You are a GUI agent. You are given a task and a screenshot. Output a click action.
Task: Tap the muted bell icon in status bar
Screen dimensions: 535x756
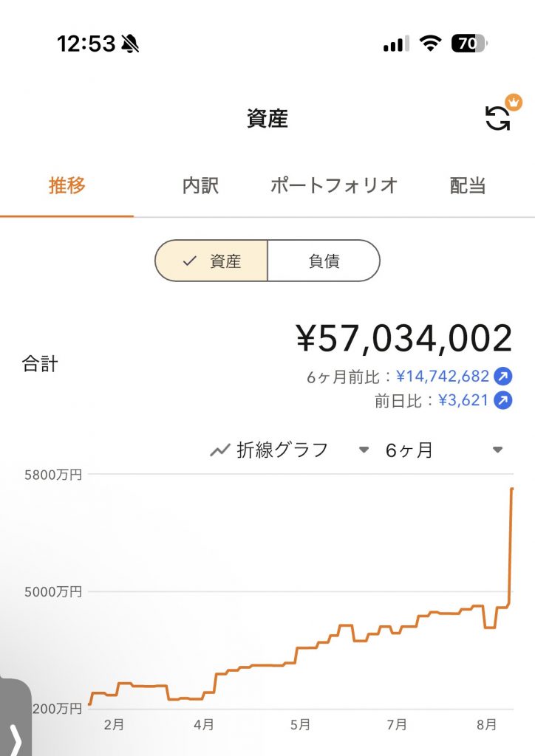129,44
